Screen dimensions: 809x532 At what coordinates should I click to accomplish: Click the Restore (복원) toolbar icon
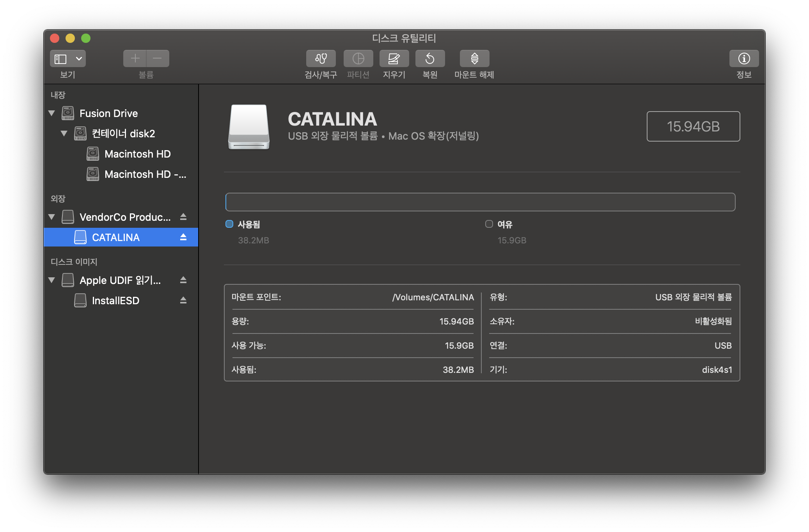point(430,59)
